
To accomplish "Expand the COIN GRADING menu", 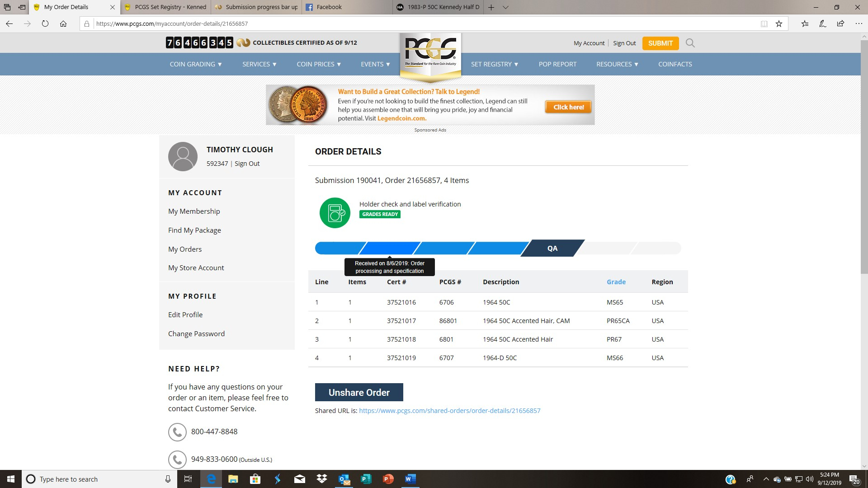I will coord(196,64).
